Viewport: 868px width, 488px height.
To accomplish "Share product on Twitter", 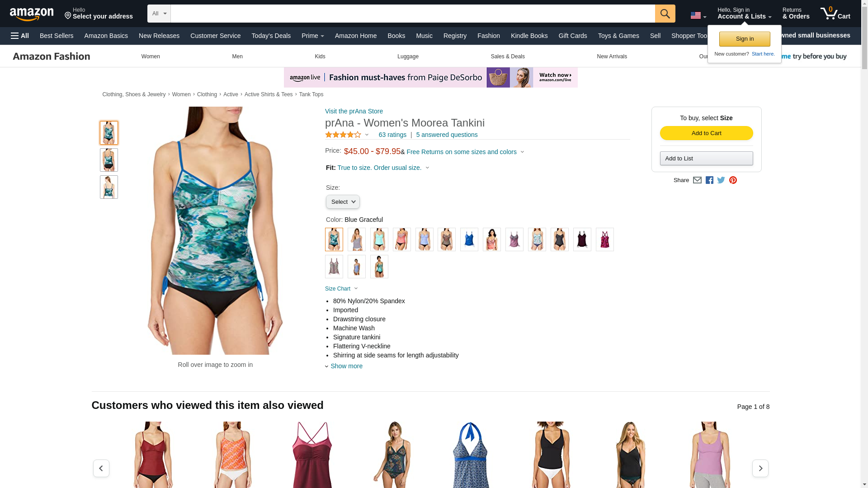I will click(721, 180).
